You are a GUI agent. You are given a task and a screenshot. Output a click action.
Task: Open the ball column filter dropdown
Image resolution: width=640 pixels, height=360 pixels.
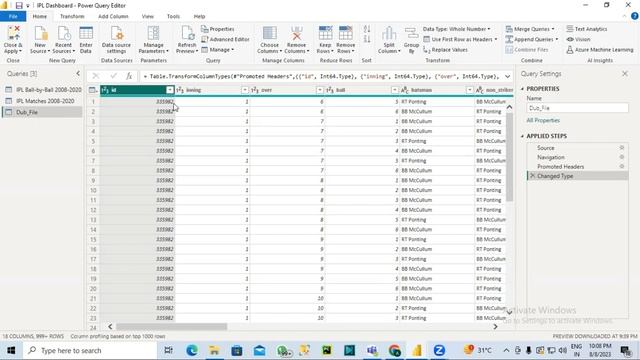(x=395, y=90)
